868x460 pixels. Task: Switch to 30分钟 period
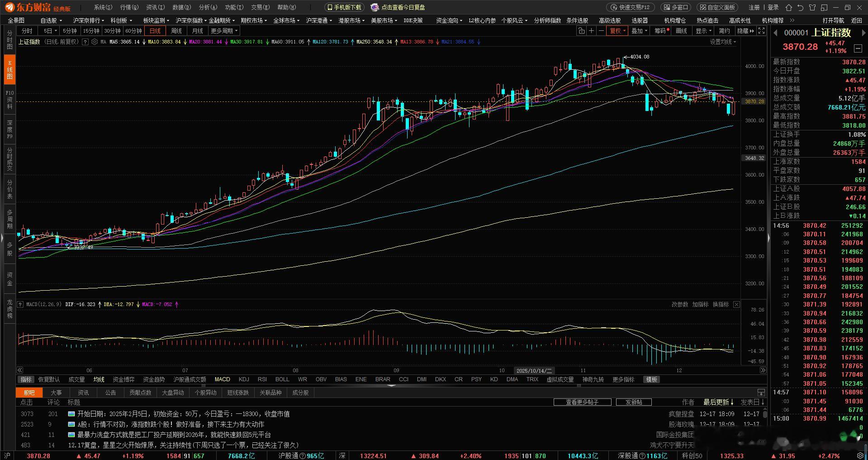(112, 31)
